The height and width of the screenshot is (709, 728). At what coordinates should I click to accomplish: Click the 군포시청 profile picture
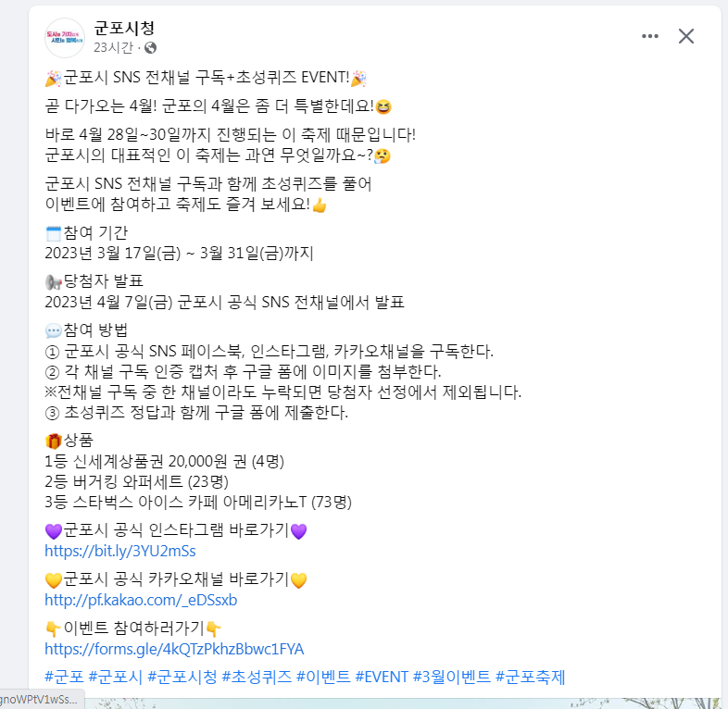[65, 38]
